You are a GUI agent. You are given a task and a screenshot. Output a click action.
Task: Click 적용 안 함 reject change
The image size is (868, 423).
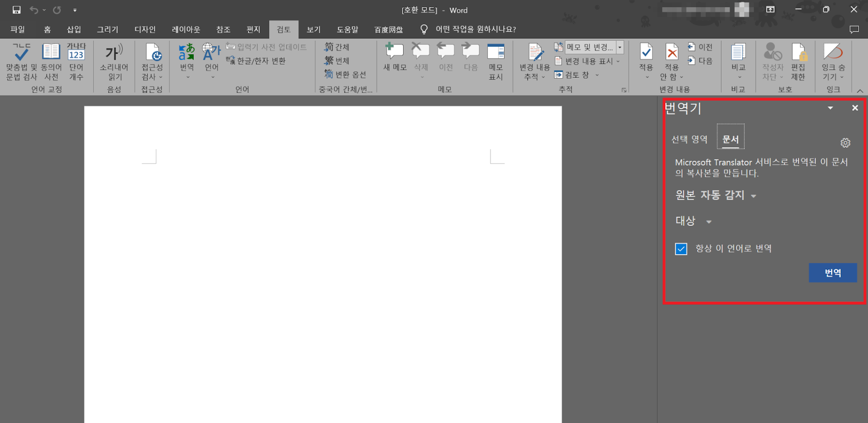point(672,62)
